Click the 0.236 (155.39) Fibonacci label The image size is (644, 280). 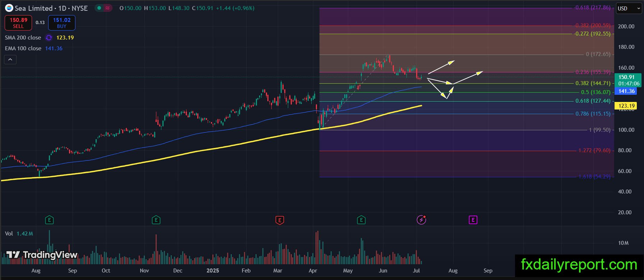click(x=593, y=72)
